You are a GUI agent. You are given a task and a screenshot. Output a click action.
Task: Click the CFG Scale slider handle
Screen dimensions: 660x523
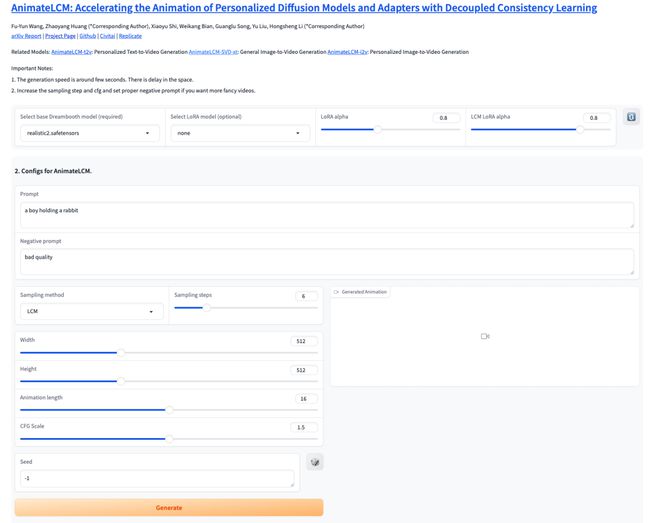[x=169, y=438]
